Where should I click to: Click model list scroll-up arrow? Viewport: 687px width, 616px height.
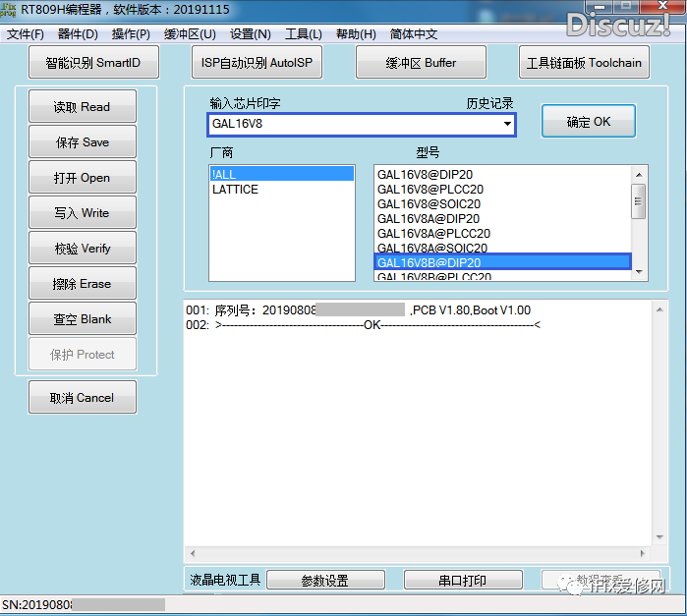pyautogui.click(x=639, y=174)
